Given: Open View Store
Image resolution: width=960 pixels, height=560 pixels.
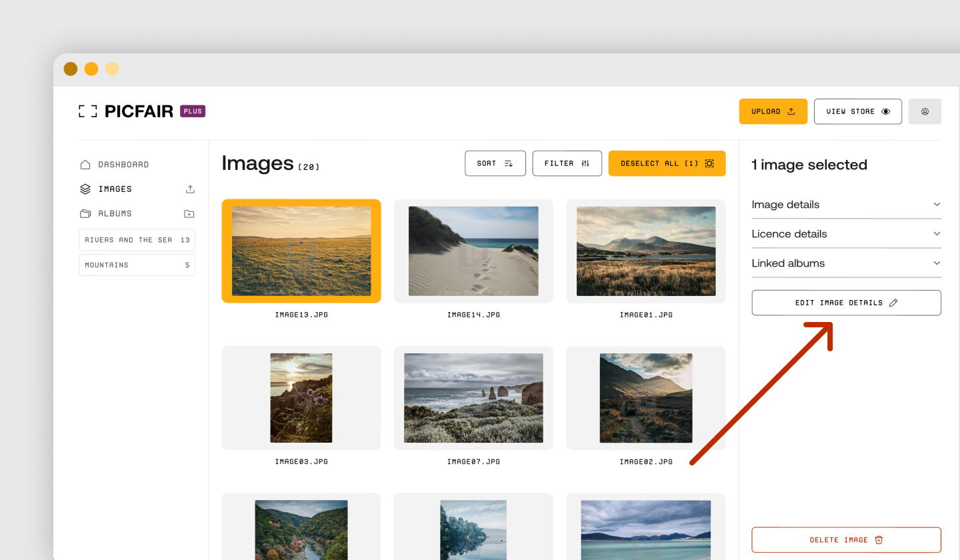Looking at the screenshot, I should click(858, 111).
